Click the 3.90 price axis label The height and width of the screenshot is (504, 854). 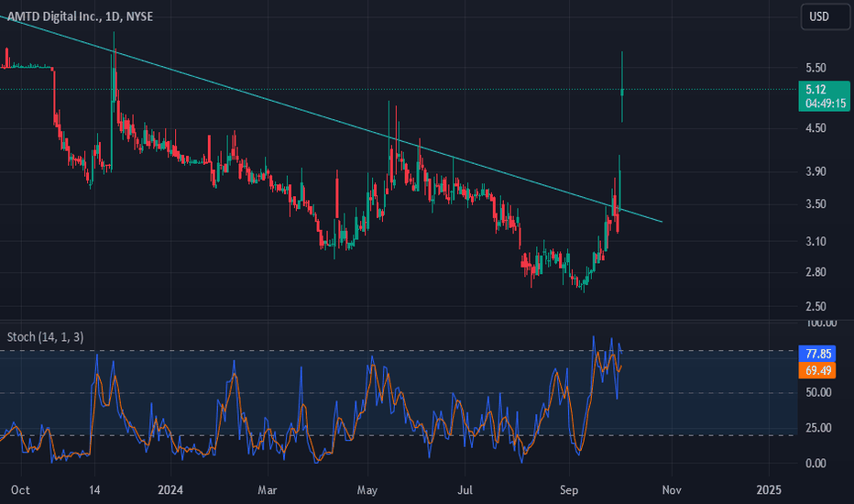816,171
